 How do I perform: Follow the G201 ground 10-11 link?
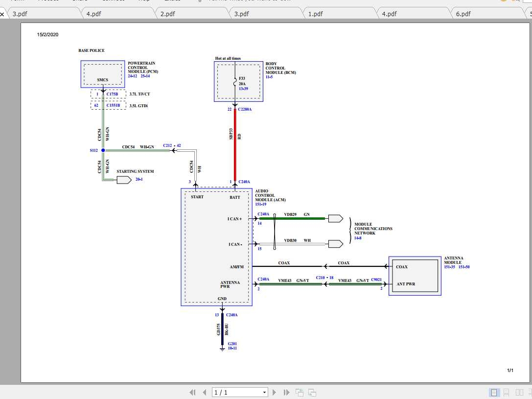(x=232, y=348)
